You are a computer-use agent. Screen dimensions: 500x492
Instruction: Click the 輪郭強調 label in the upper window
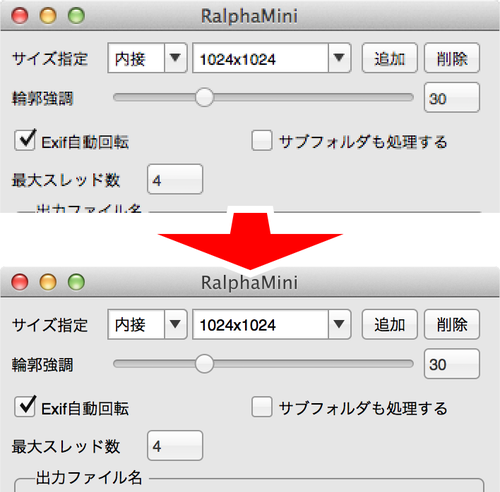click(x=43, y=98)
